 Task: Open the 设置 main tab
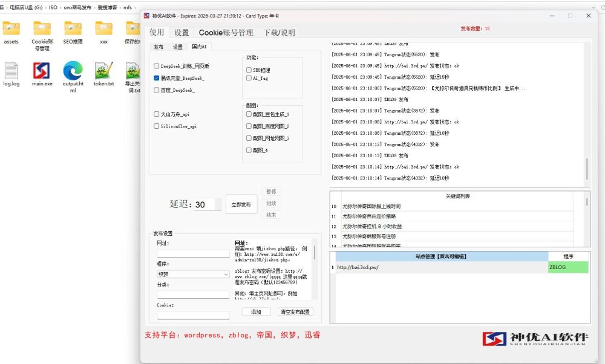coord(181,33)
